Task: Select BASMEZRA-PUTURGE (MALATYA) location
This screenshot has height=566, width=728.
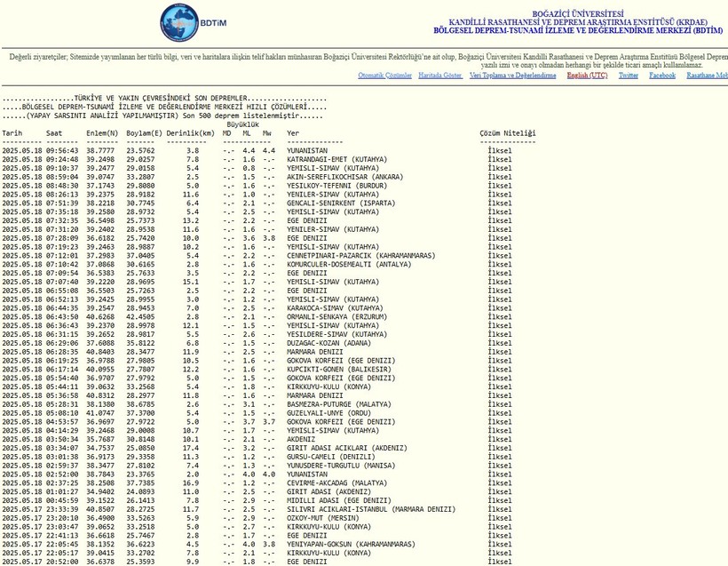Action: [339, 404]
